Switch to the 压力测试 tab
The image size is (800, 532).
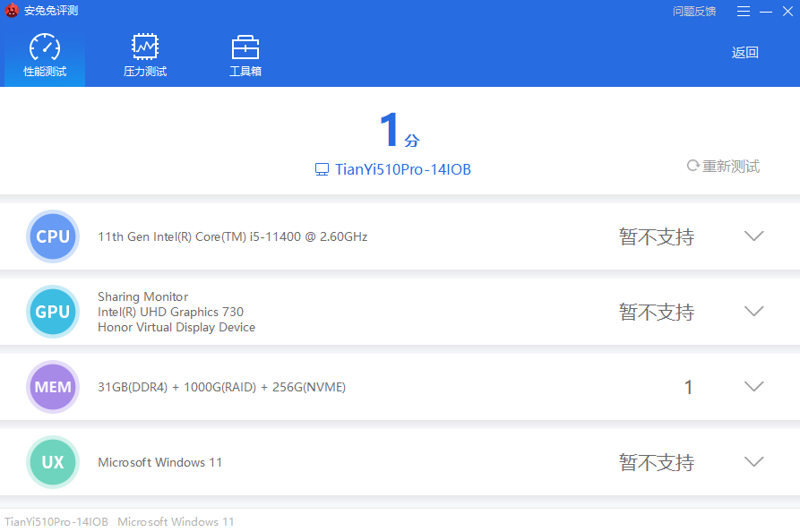145,56
